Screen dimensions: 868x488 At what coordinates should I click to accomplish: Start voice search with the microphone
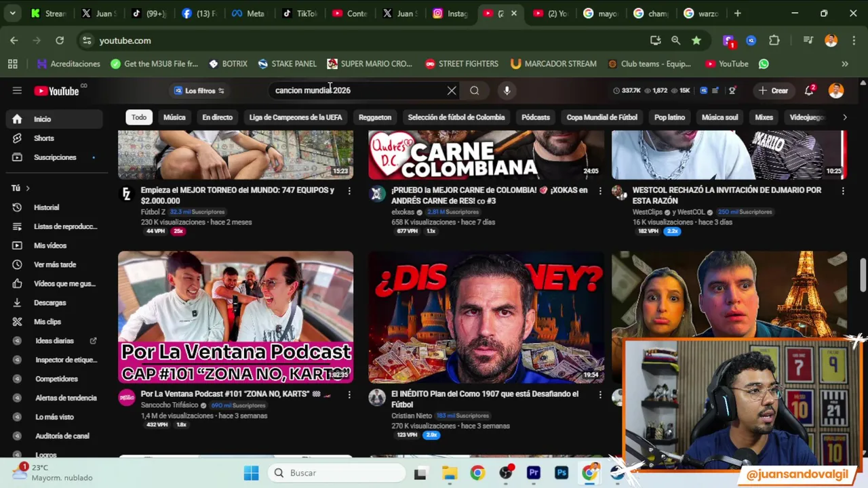(x=507, y=90)
